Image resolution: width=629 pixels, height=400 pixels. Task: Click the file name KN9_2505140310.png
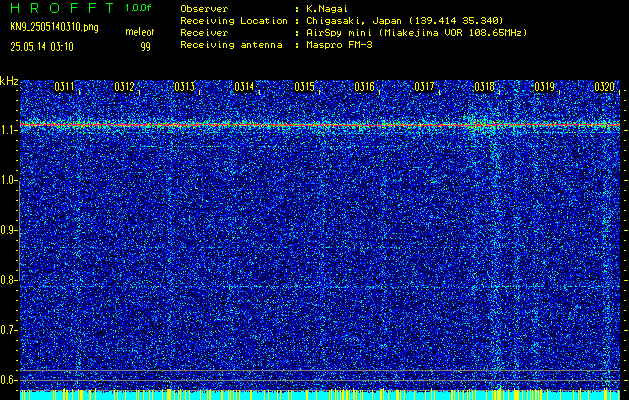[x=54, y=27]
